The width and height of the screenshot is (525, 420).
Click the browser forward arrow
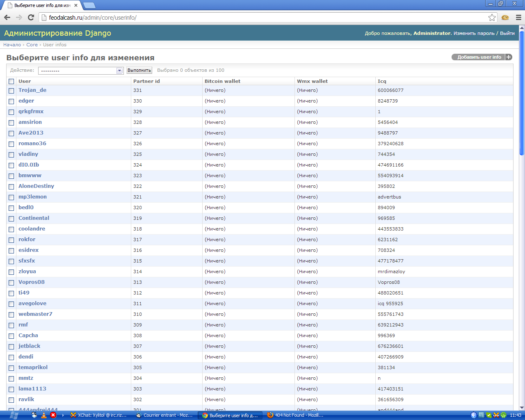click(x=19, y=17)
